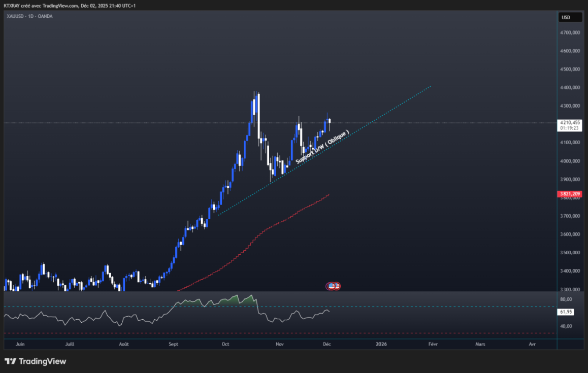Select the left US flag icon on the chart

[332, 286]
